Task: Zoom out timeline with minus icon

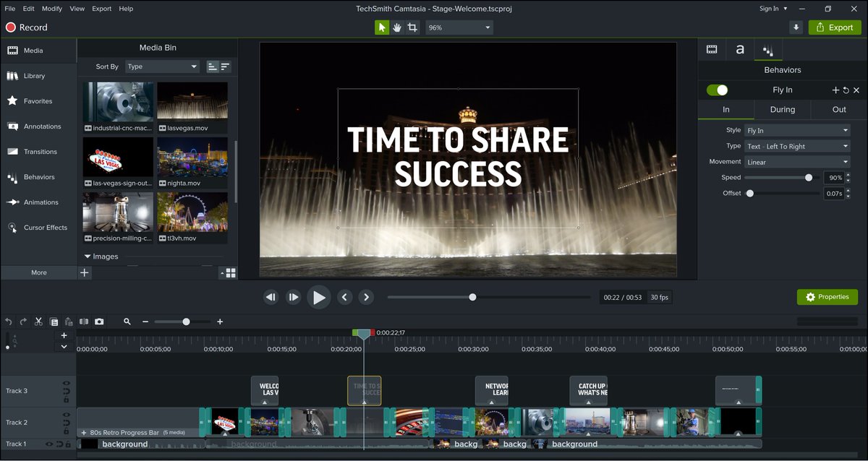Action: pyautogui.click(x=145, y=322)
